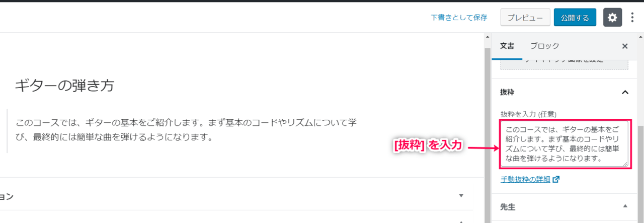The image size is (644, 223).
Task: Click inside the 抜粋 textarea
Action: pos(565,144)
